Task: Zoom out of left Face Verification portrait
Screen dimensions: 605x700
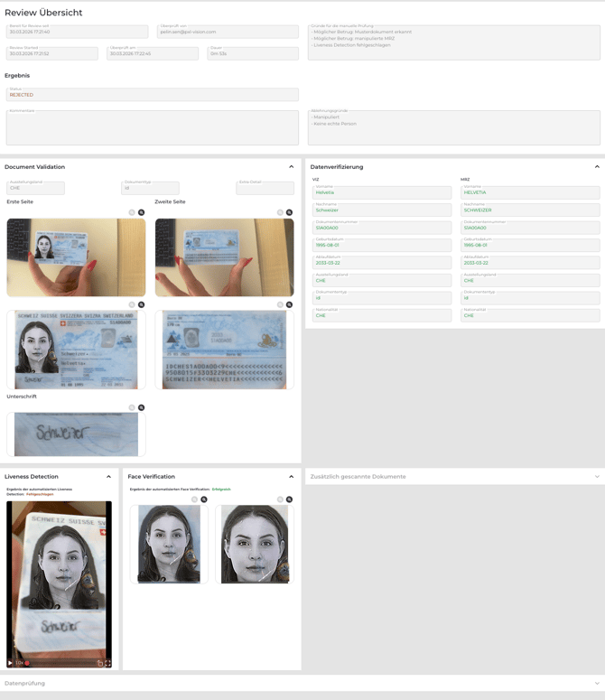Action: point(194,499)
